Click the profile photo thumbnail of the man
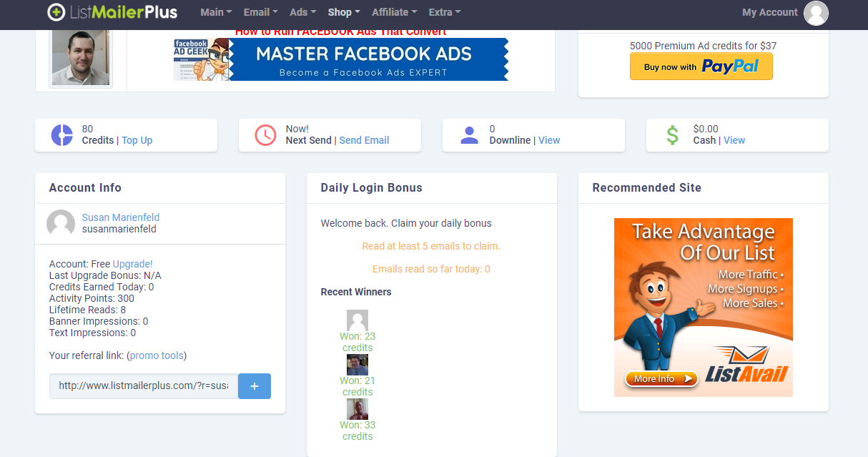This screenshot has width=868, height=457. click(81, 58)
